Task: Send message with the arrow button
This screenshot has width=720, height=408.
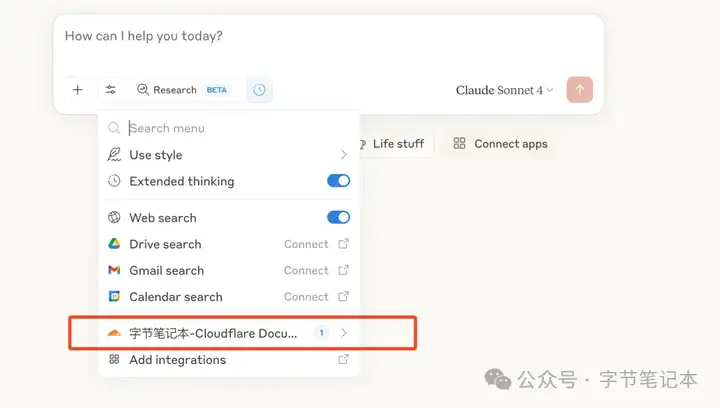Action: tap(579, 89)
